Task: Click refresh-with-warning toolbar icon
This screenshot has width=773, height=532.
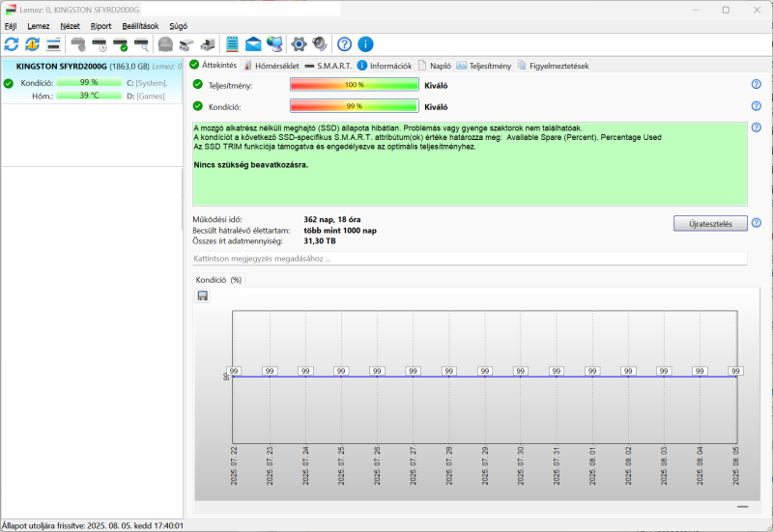Action: pos(33,44)
